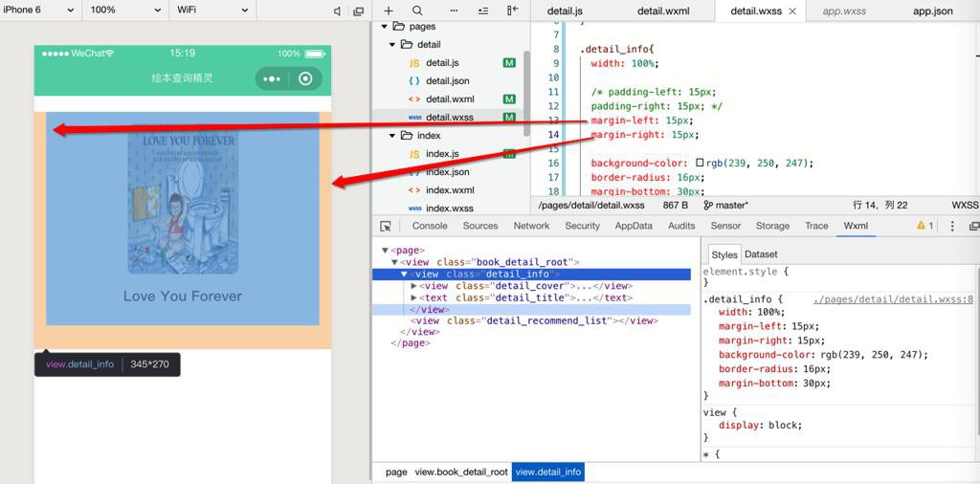Switch to detail.wxml editor tab
Screen dimensions: 980x484
point(663,11)
